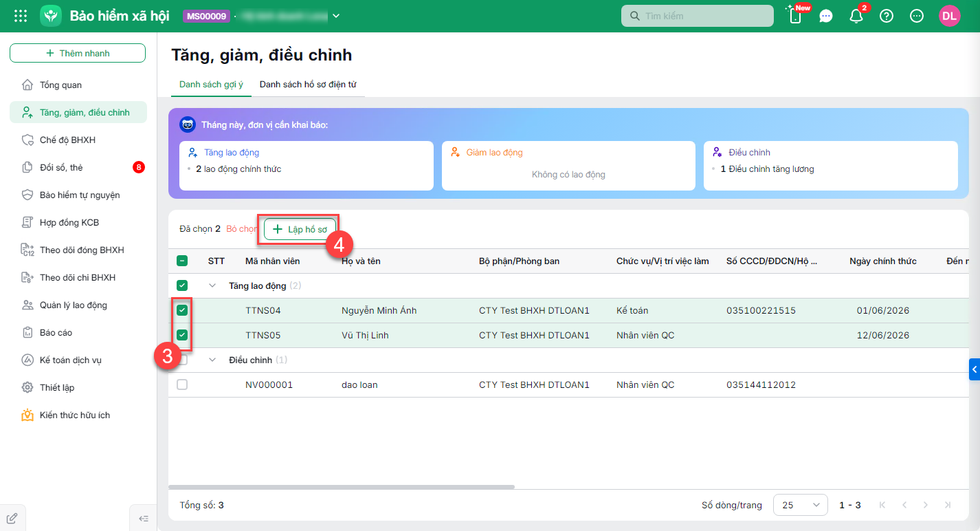980x531 pixels.
Task: Open Quản lý lao động menu item
Action: [78, 305]
